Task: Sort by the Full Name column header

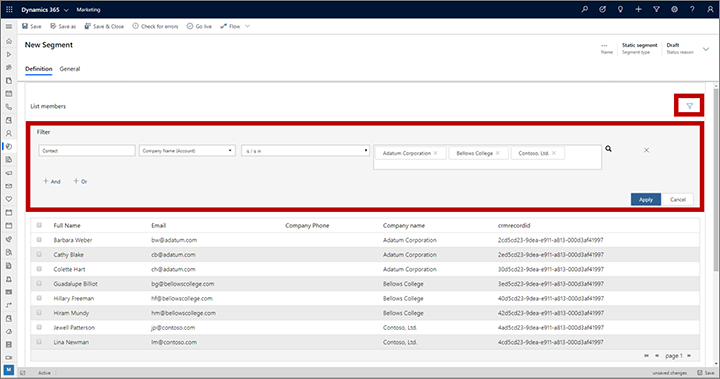Action: coord(67,226)
